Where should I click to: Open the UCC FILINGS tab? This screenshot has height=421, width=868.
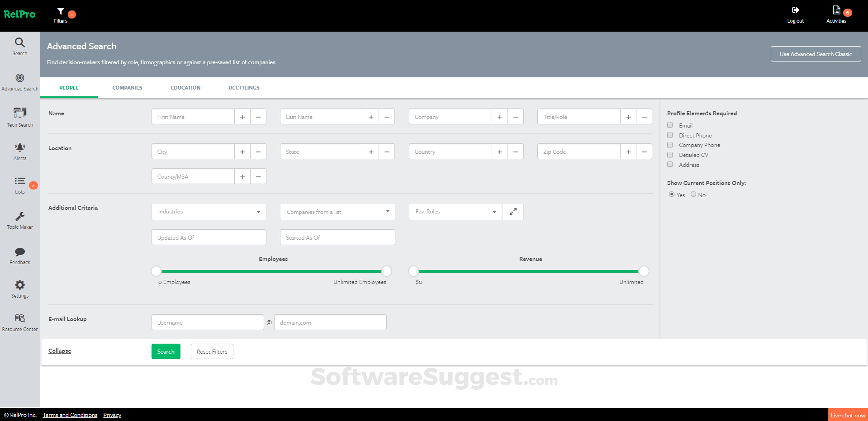tap(244, 87)
